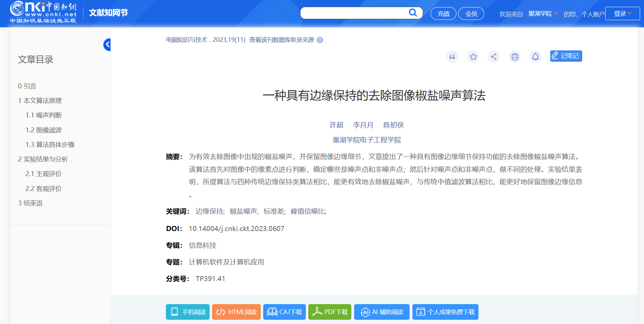Click keyword link 椒盐噪声

pos(244,212)
